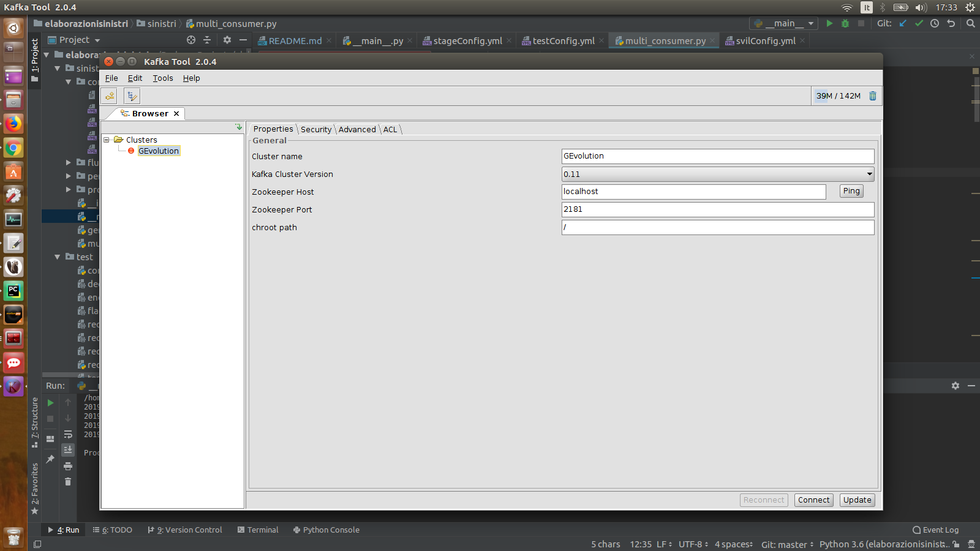Open the Kafka Cluster Version dropdown

pyautogui.click(x=718, y=174)
